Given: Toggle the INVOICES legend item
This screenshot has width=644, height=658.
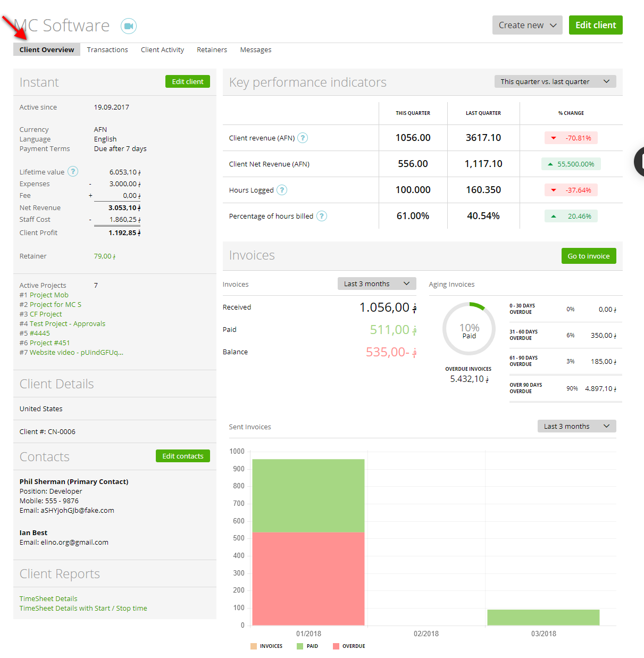Looking at the screenshot, I should (x=266, y=646).
